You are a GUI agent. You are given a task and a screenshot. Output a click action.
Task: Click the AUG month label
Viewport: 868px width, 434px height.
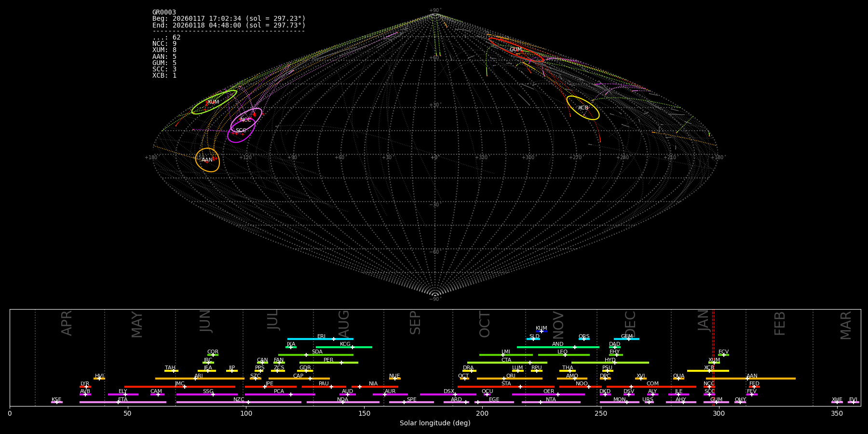[344, 323]
